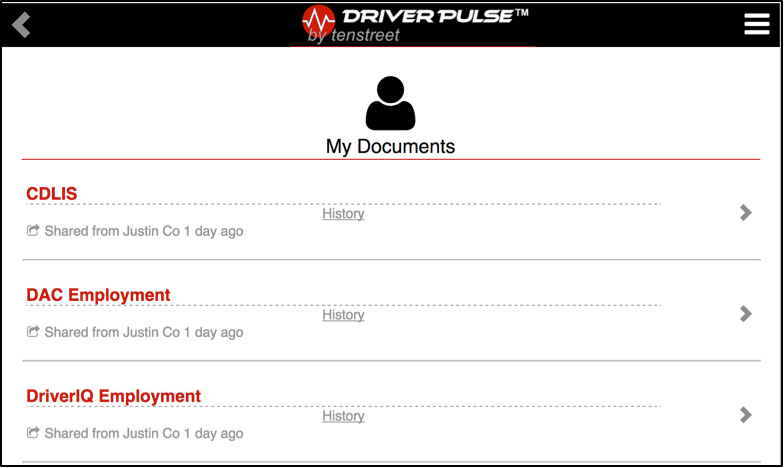Click the My Documents heading
The height and width of the screenshot is (468, 784).
click(390, 146)
